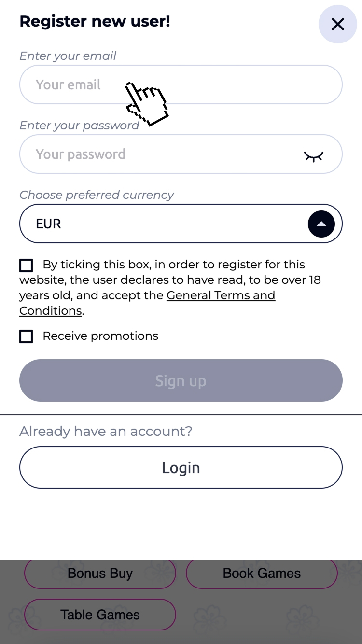Click the Login button

pyautogui.click(x=181, y=467)
